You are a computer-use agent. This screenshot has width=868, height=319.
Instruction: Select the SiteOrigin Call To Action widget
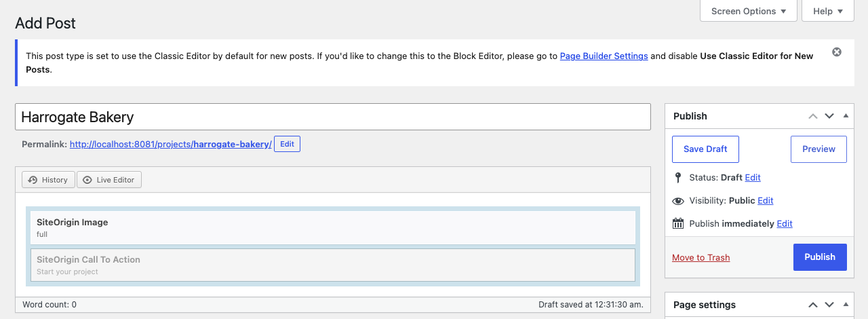tap(332, 265)
